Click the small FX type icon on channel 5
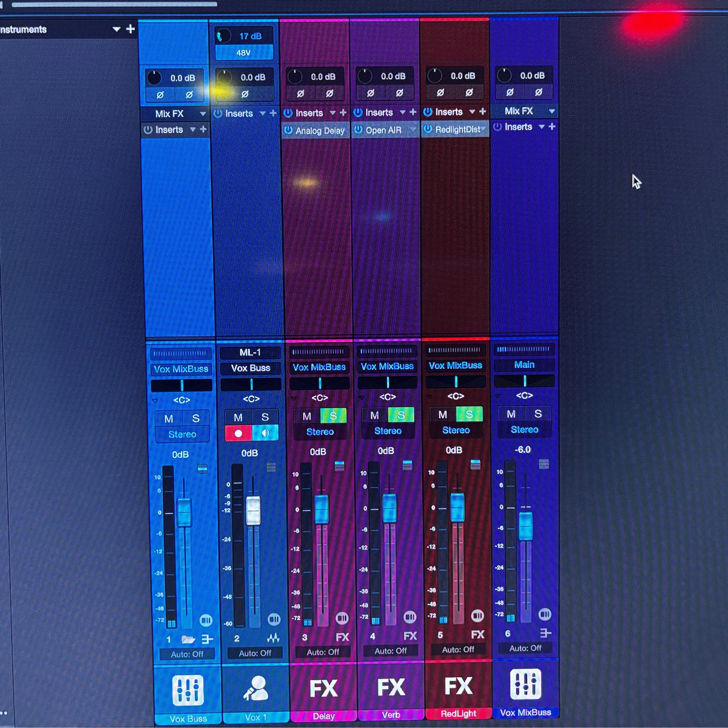Viewport: 728px width, 728px height. 478,634
